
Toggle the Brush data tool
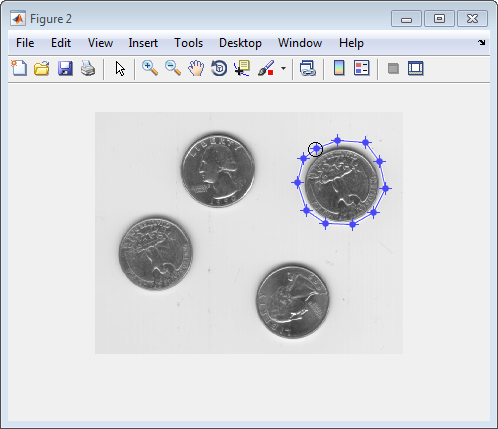click(266, 68)
